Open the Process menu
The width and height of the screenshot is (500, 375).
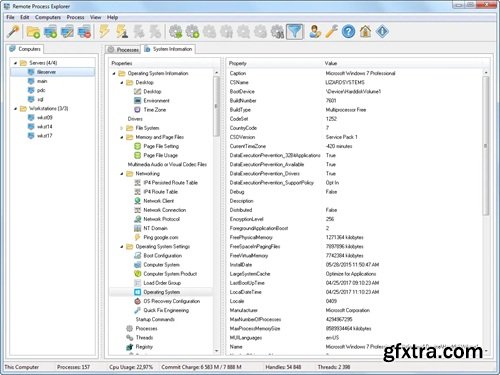[x=75, y=17]
